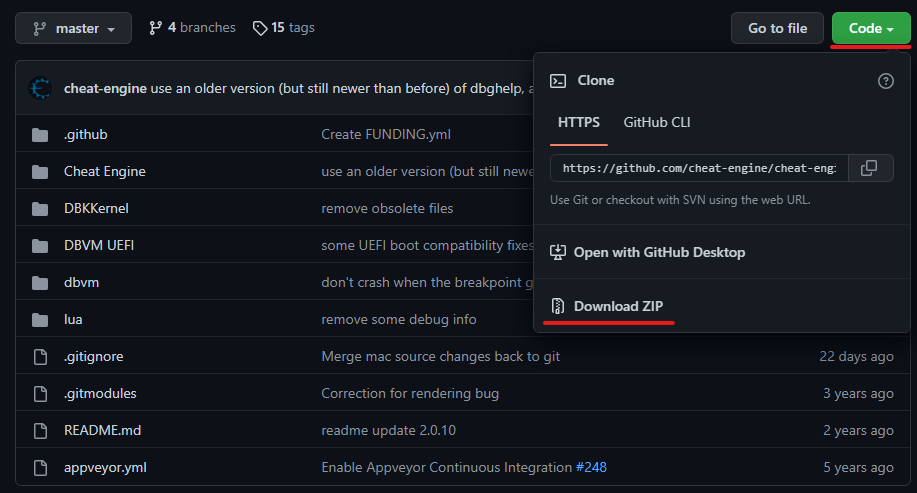Image resolution: width=917 pixels, height=493 pixels.
Task: Open pull request link #248
Action: tap(591, 467)
